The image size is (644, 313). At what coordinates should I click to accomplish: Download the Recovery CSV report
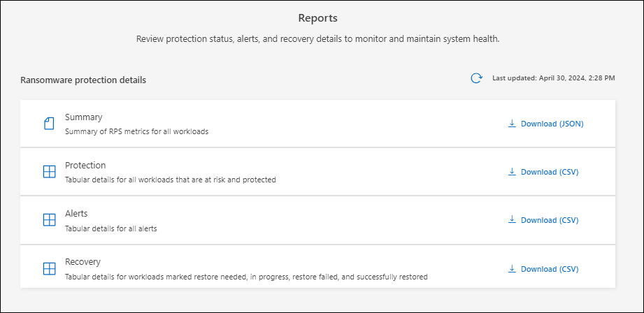(x=550, y=269)
